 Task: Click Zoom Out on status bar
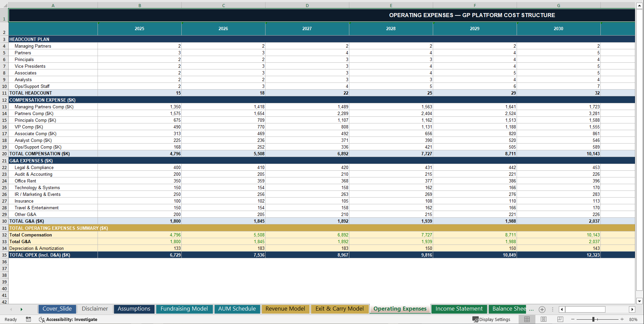[572, 319]
